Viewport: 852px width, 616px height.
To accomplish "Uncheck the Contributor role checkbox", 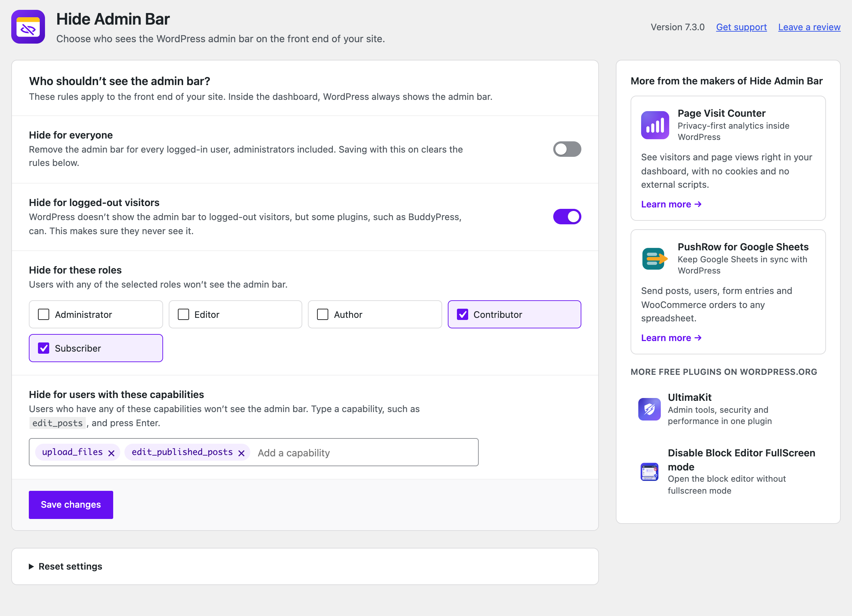I will pyautogui.click(x=463, y=314).
